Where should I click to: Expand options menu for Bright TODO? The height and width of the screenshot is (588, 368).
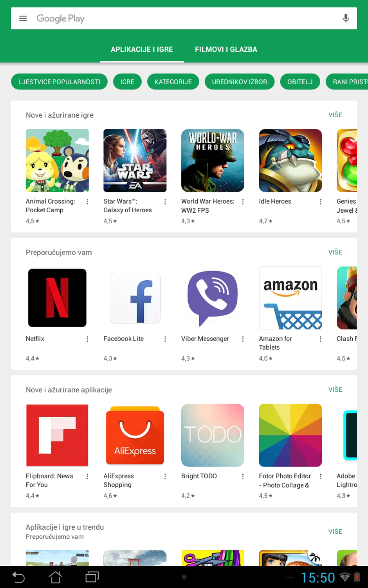click(243, 476)
